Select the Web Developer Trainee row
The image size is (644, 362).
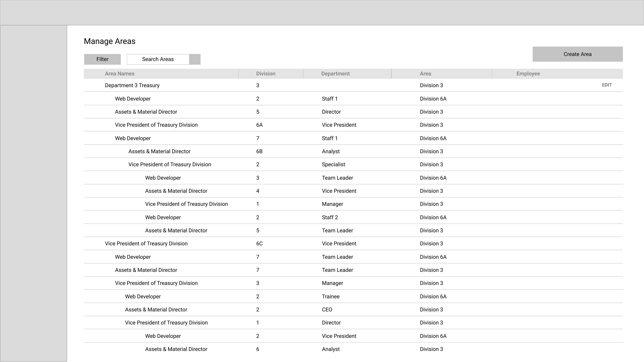pos(143,296)
